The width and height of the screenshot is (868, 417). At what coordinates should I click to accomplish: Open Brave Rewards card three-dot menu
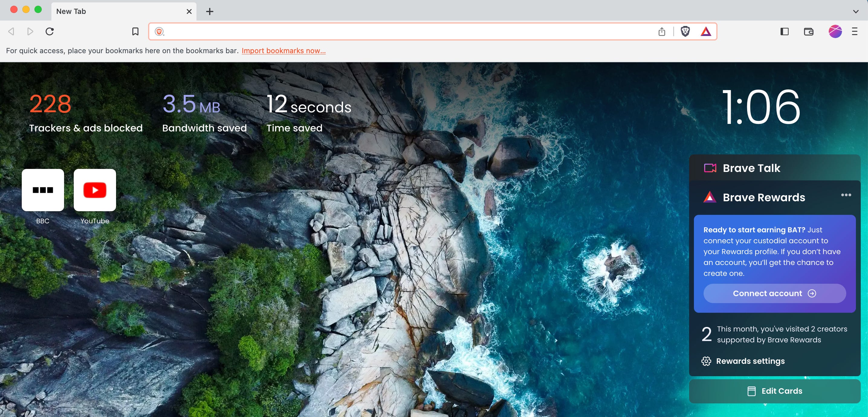pyautogui.click(x=846, y=195)
